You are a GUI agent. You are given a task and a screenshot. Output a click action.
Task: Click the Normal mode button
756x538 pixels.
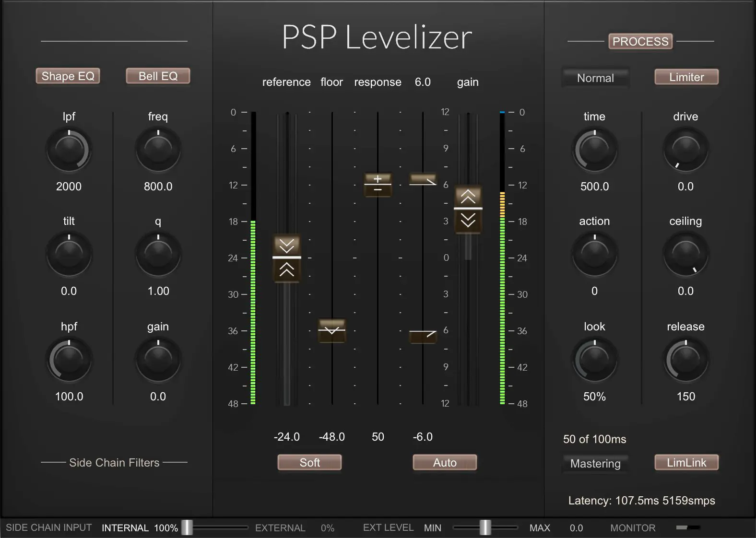595,78
